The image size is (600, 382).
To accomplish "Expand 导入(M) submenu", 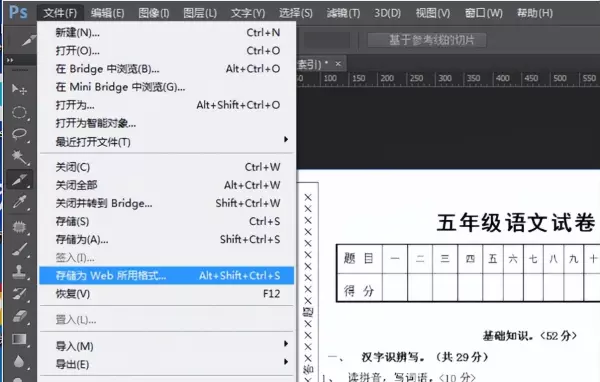I will tap(167, 346).
